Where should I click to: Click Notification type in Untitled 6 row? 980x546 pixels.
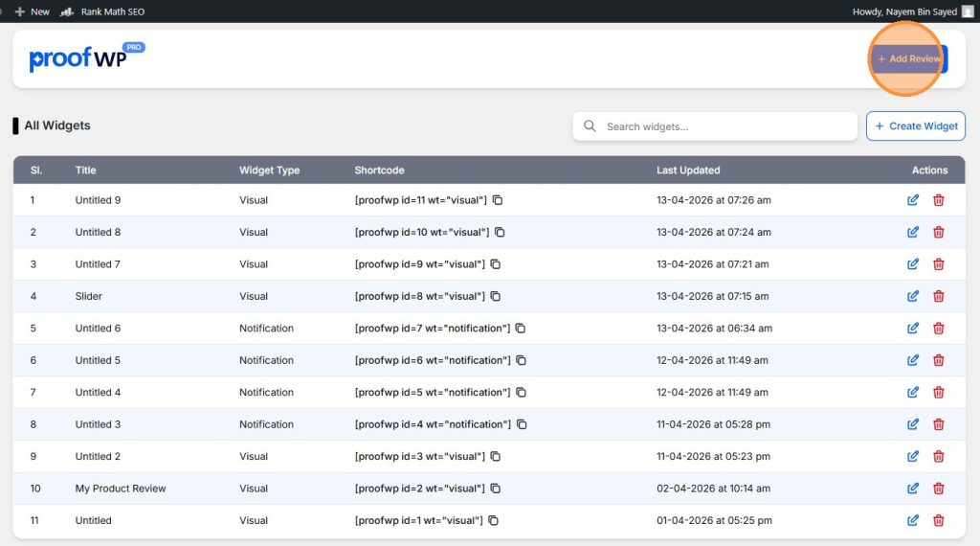(266, 329)
